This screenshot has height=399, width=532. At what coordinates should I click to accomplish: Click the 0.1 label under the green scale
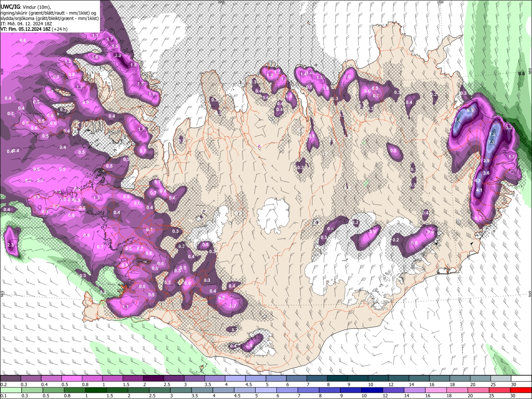[x=4, y=396]
